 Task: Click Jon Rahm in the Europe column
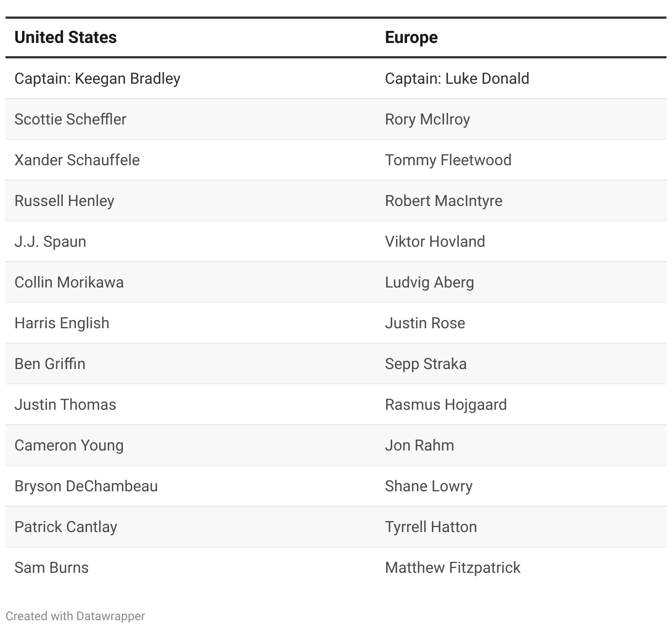(419, 446)
